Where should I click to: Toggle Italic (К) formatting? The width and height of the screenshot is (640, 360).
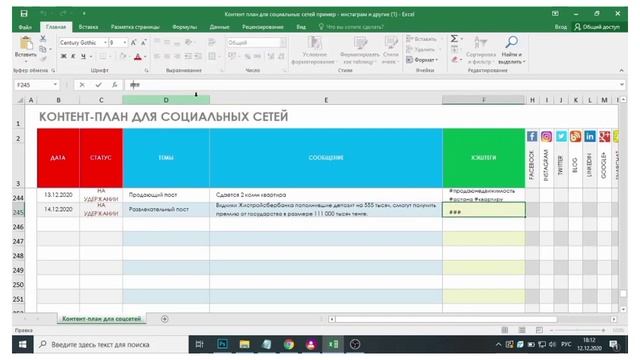coord(73,57)
